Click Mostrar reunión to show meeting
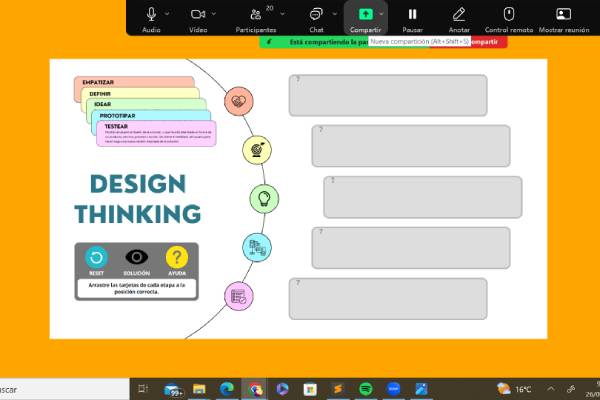This screenshot has width=600, height=400. pos(564,14)
